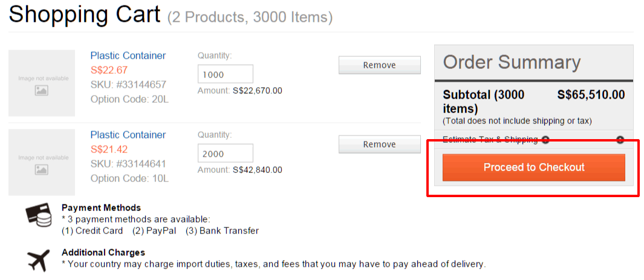Focus the quantity field showing 2000

(226, 154)
